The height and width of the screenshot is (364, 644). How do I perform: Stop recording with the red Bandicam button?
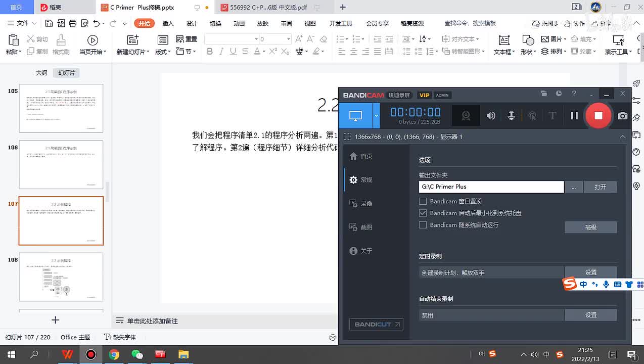coord(598,116)
